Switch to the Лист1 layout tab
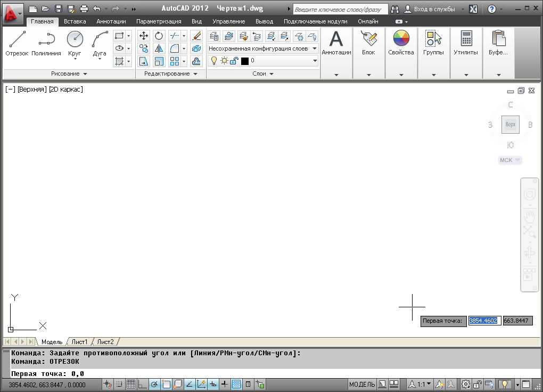Viewport: 543px width, 392px height. pos(79,342)
